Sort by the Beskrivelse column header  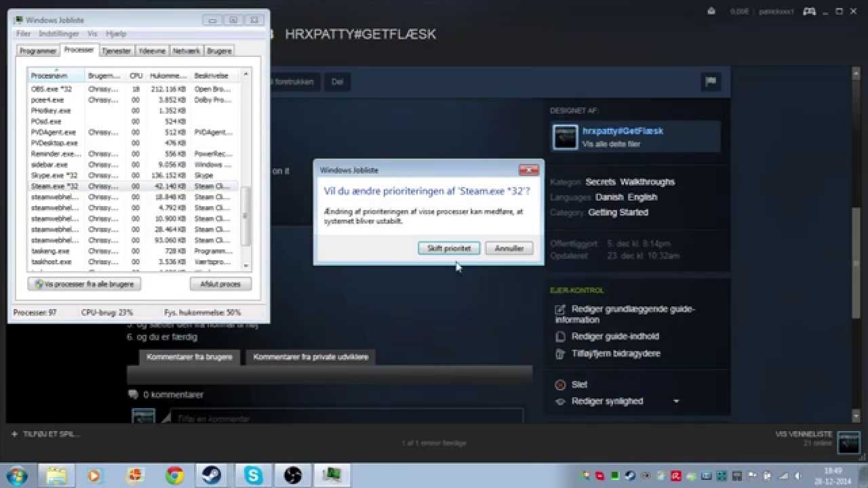coord(216,75)
